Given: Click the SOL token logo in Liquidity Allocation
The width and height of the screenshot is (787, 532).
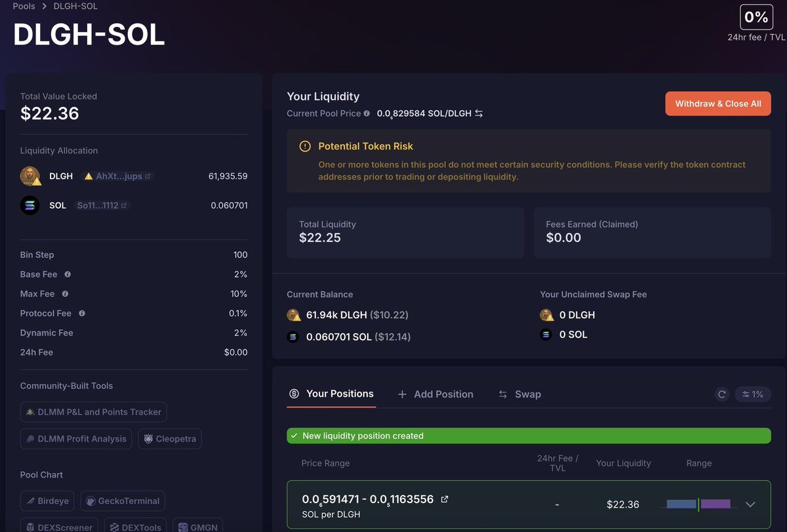Looking at the screenshot, I should point(31,205).
